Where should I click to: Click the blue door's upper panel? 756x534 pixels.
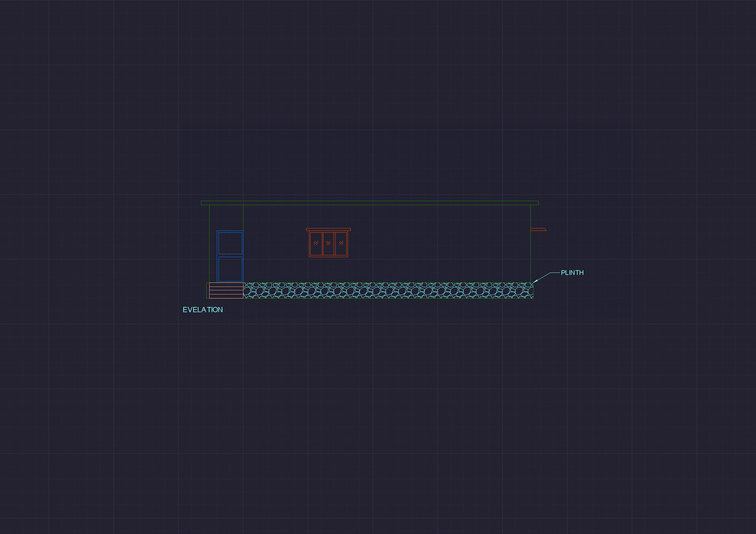click(230, 243)
